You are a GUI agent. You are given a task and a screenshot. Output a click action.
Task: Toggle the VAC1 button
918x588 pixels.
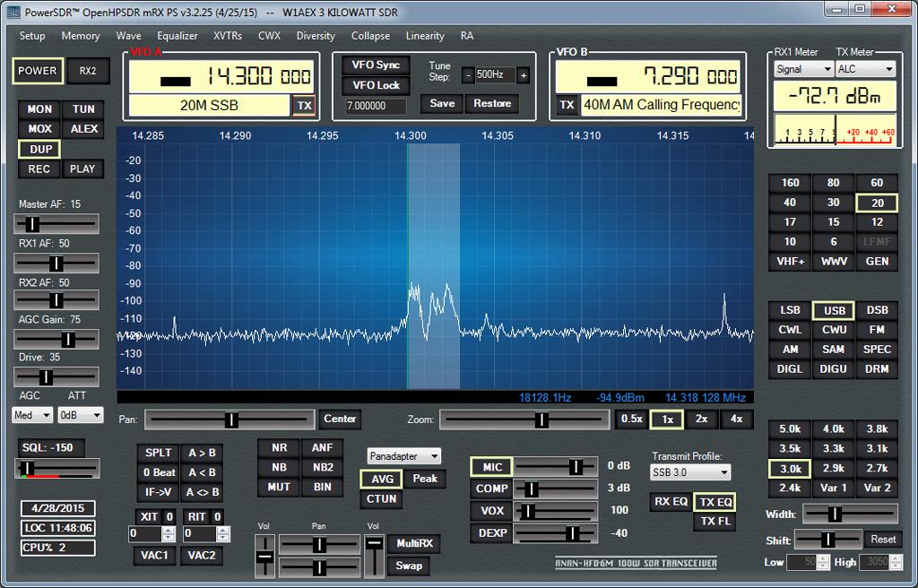[x=154, y=555]
